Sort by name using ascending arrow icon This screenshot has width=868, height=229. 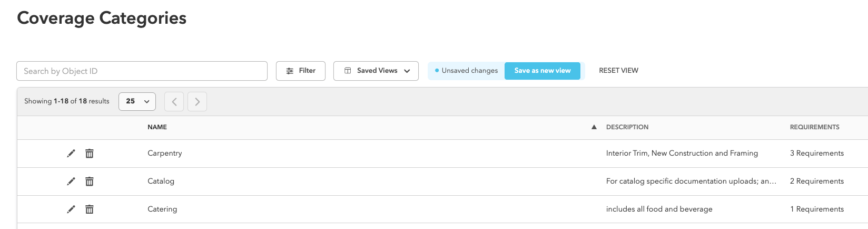point(594,127)
